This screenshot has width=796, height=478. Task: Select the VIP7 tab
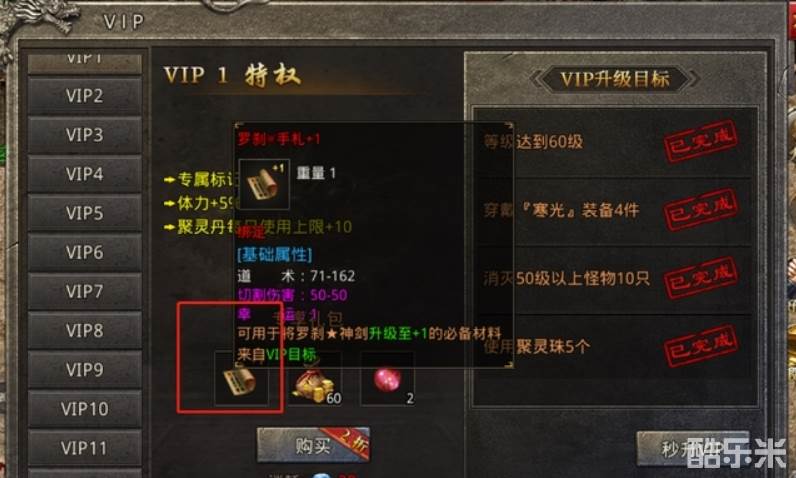pos(85,291)
